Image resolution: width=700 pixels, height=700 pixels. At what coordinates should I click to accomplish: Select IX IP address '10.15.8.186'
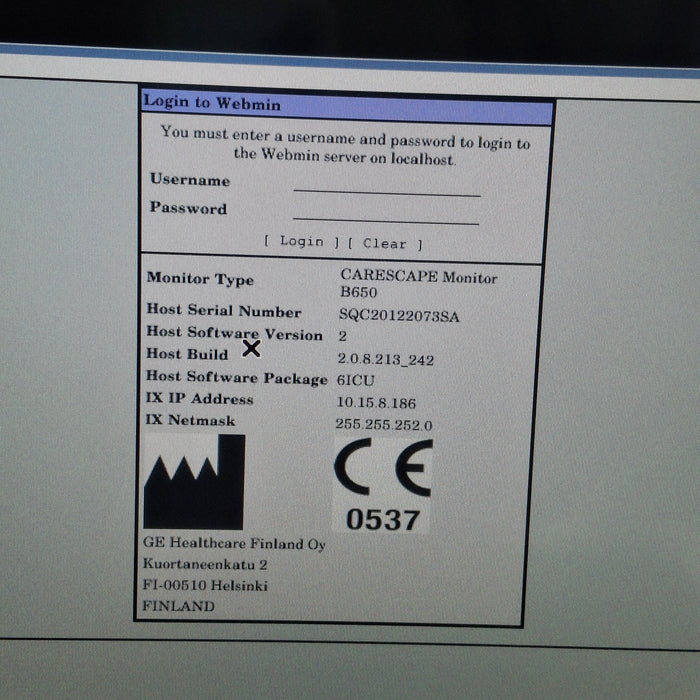point(376,403)
